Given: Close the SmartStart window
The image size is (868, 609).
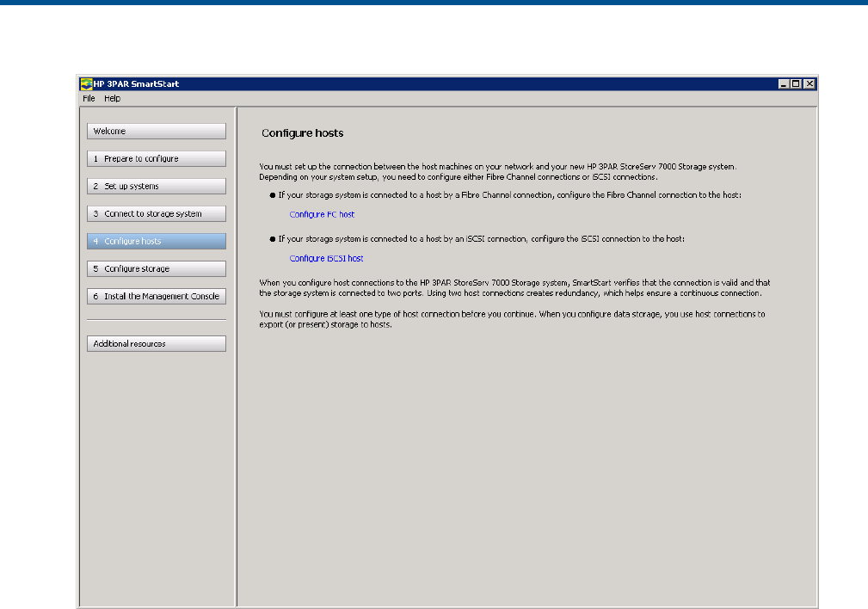Looking at the screenshot, I should (x=810, y=84).
